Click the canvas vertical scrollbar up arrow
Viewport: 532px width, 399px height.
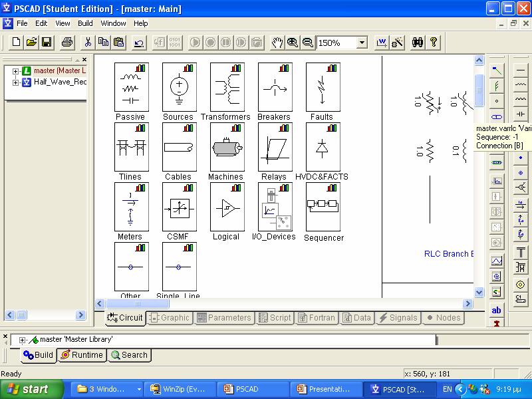pyautogui.click(x=479, y=61)
